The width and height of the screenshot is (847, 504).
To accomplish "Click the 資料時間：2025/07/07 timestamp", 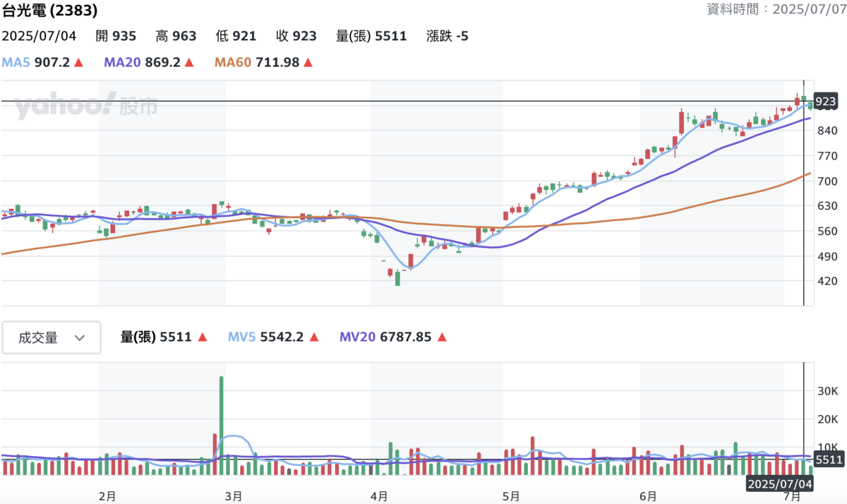I will (776, 10).
